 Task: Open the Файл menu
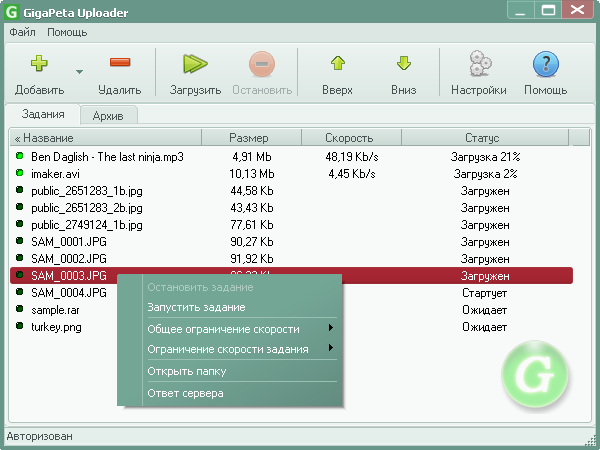point(22,32)
